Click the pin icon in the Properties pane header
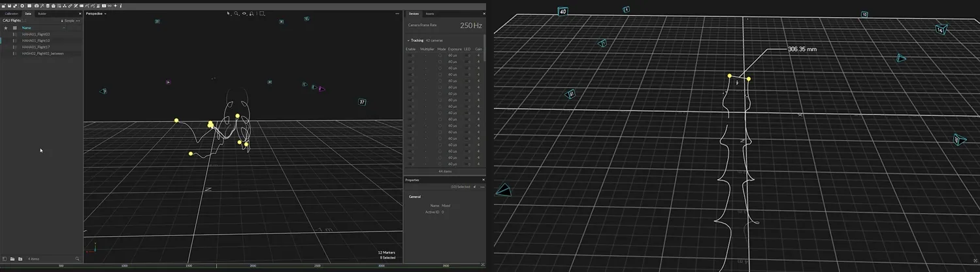This screenshot has height=272, width=980. pyautogui.click(x=474, y=187)
